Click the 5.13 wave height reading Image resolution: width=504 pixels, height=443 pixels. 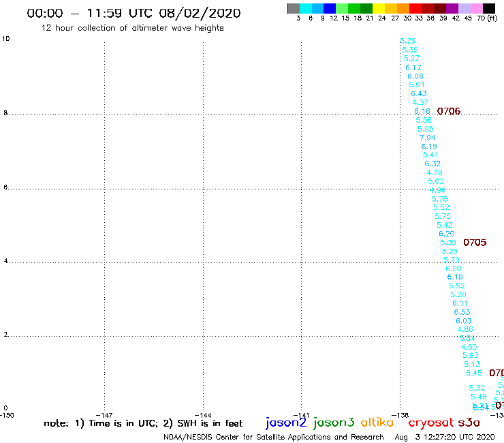coord(472,364)
